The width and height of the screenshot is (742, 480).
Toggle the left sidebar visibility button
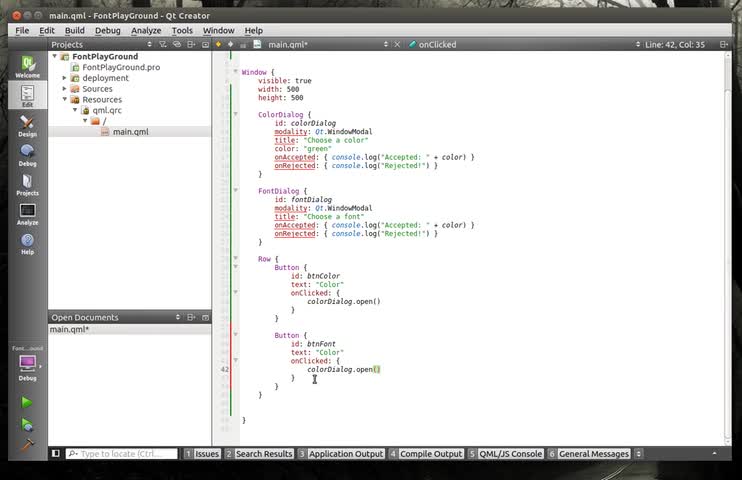pos(56,454)
